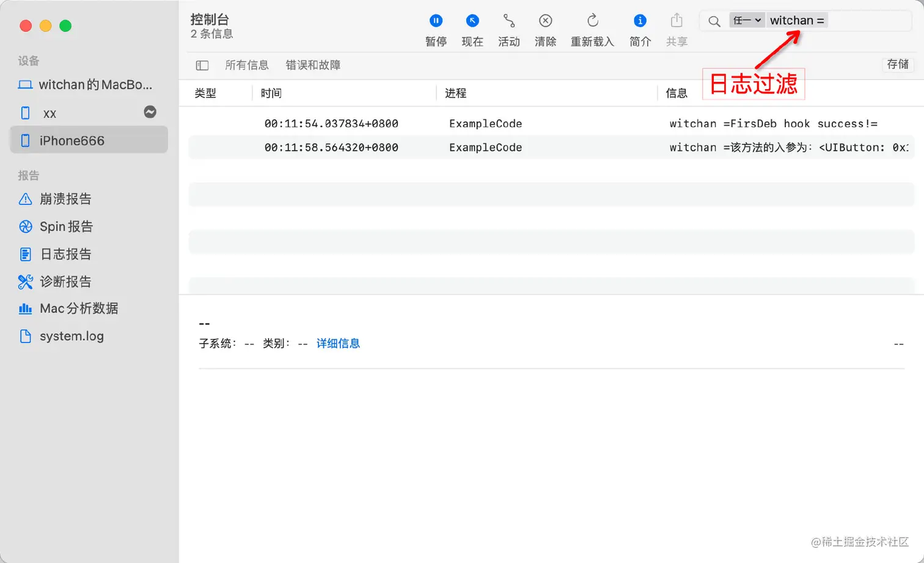Pause the log stream with 暂停
This screenshot has width=924, height=563.
[436, 30]
